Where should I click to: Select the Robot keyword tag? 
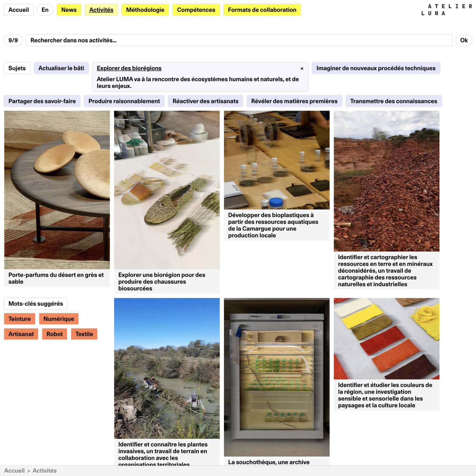54,334
